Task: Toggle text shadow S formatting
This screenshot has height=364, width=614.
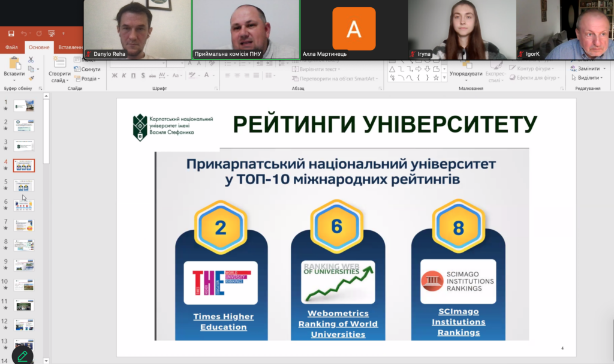Action: pos(143,76)
